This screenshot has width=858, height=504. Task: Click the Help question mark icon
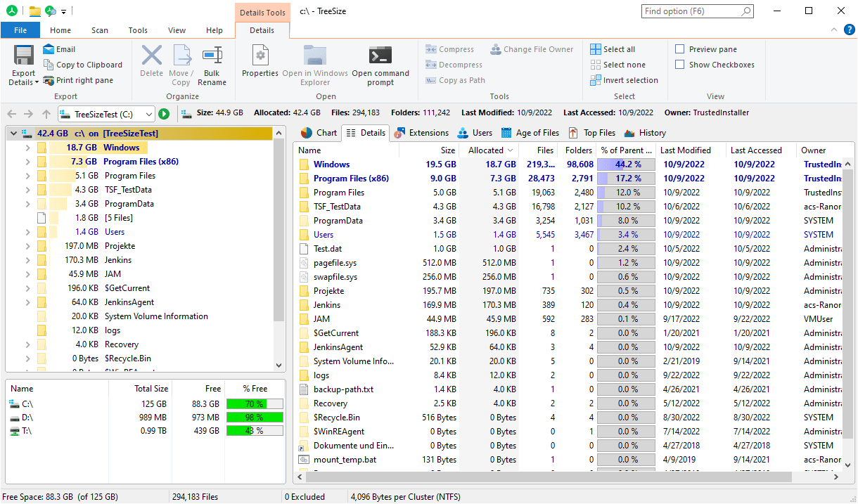(850, 30)
